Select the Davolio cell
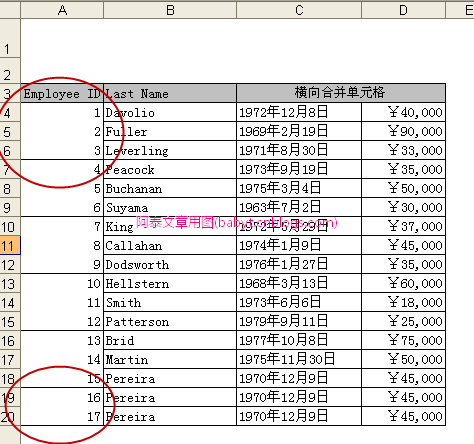 point(170,112)
